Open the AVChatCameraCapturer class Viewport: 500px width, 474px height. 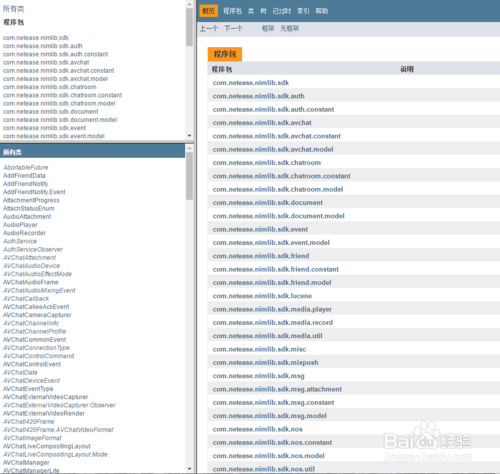(37, 315)
